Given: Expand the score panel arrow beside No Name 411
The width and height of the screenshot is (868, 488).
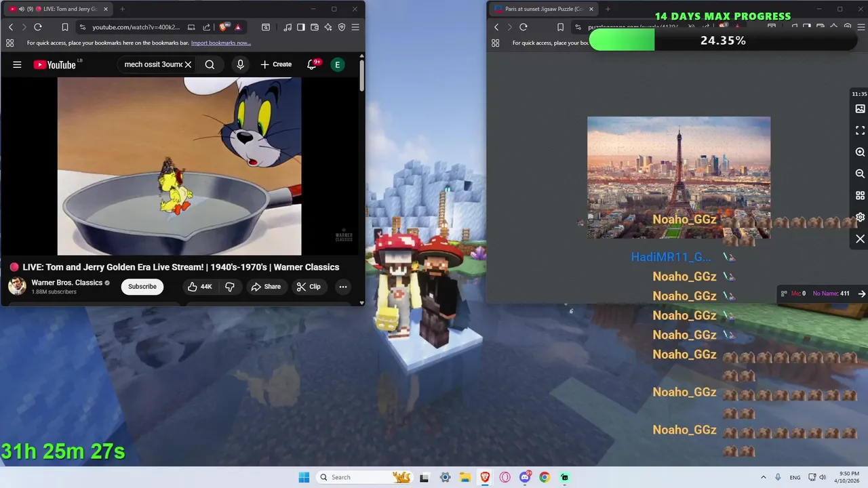Looking at the screenshot, I should point(862,293).
